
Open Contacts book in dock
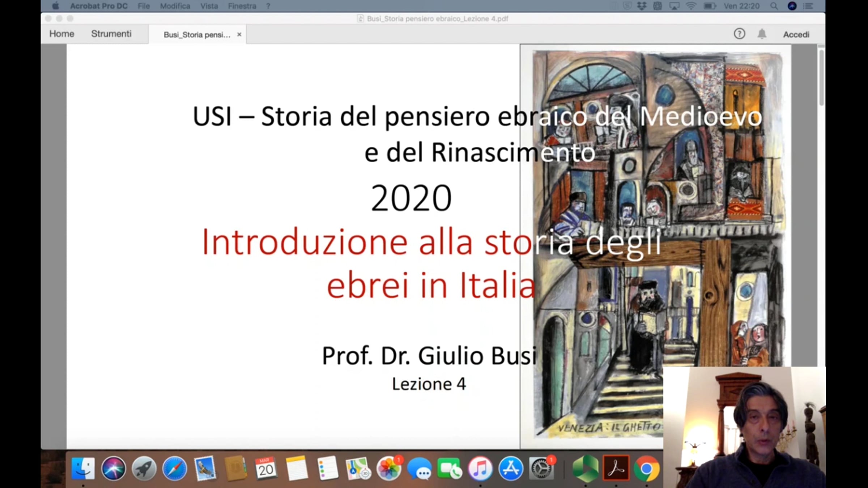coord(235,469)
